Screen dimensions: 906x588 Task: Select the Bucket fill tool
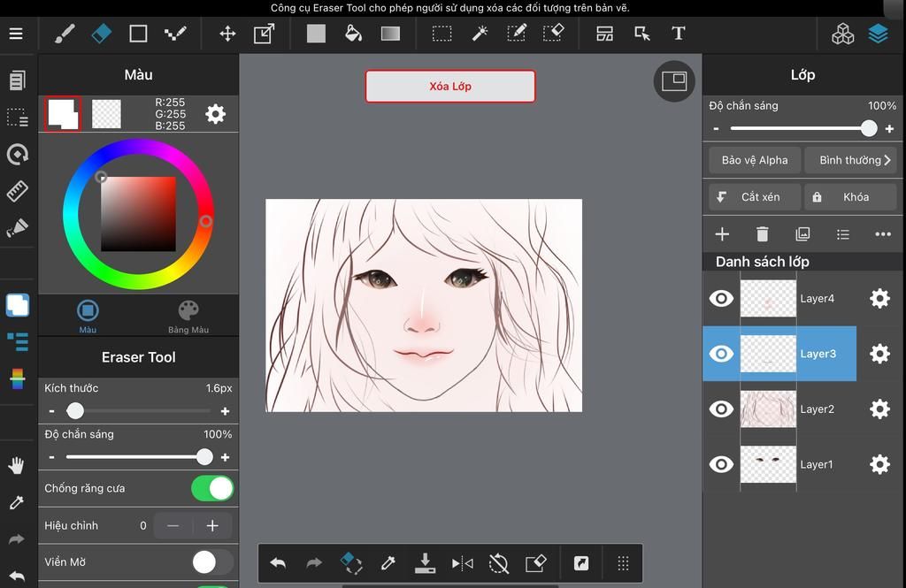pos(353,34)
